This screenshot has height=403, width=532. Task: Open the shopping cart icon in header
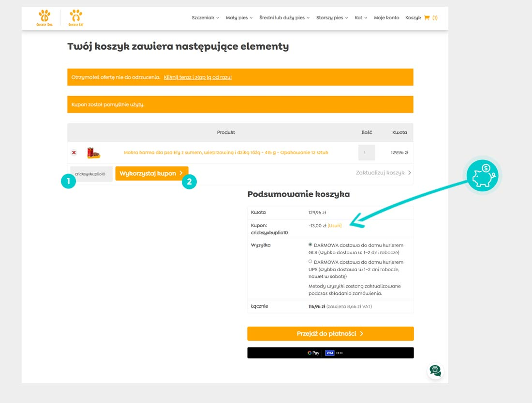pyautogui.click(x=427, y=18)
